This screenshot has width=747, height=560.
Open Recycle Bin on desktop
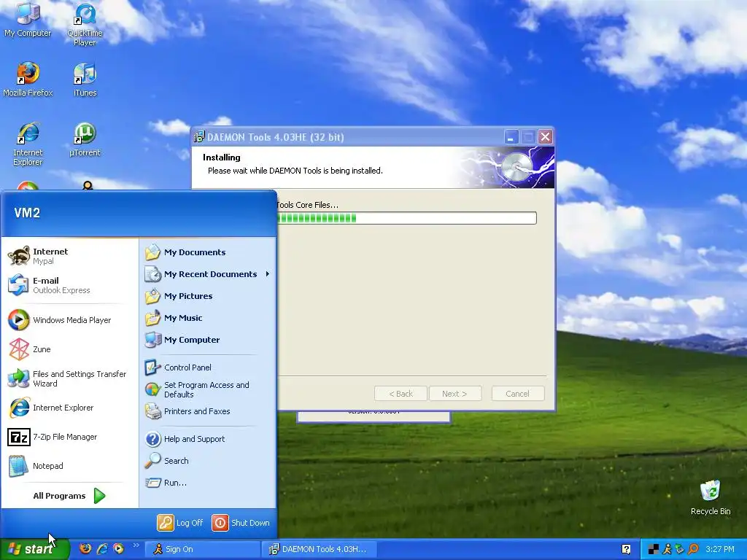(x=711, y=497)
